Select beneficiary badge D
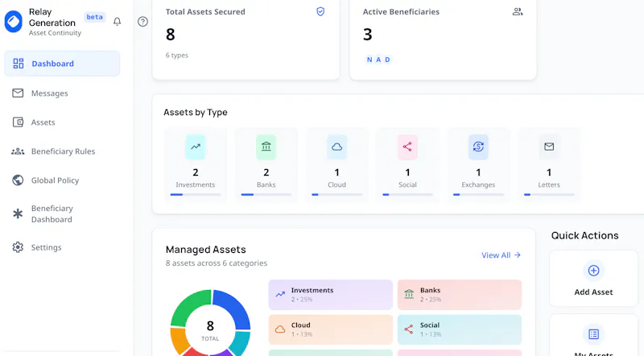This screenshot has width=644, height=356. (x=387, y=60)
